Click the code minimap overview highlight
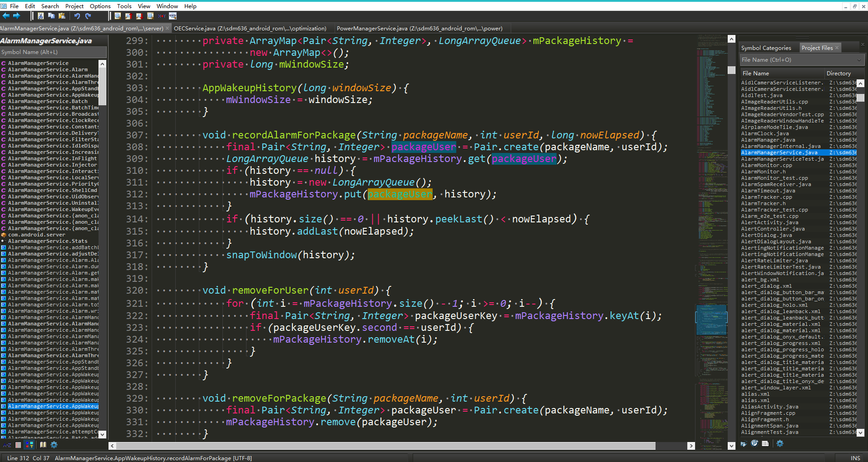Image resolution: width=868 pixels, height=462 pixels. click(711, 320)
